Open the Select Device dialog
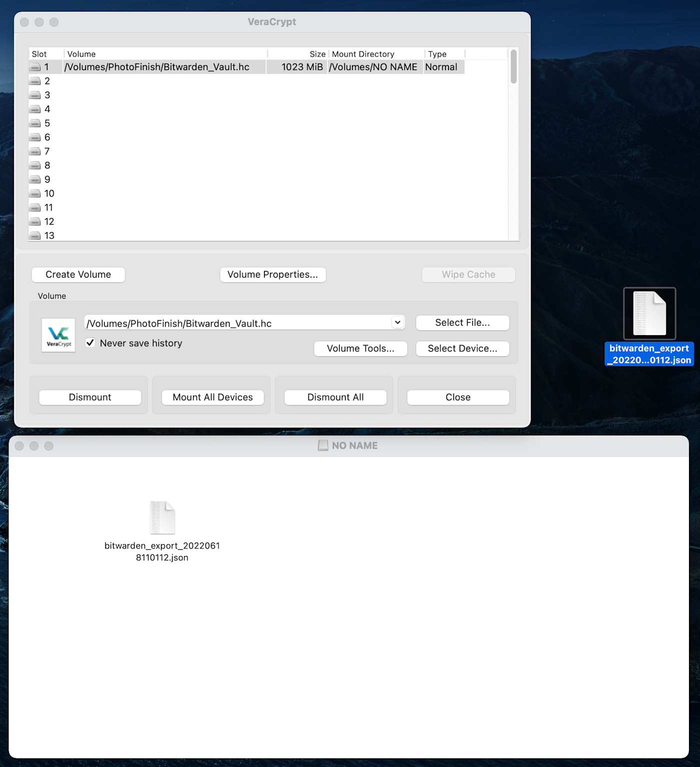The height and width of the screenshot is (767, 700). tap(462, 348)
